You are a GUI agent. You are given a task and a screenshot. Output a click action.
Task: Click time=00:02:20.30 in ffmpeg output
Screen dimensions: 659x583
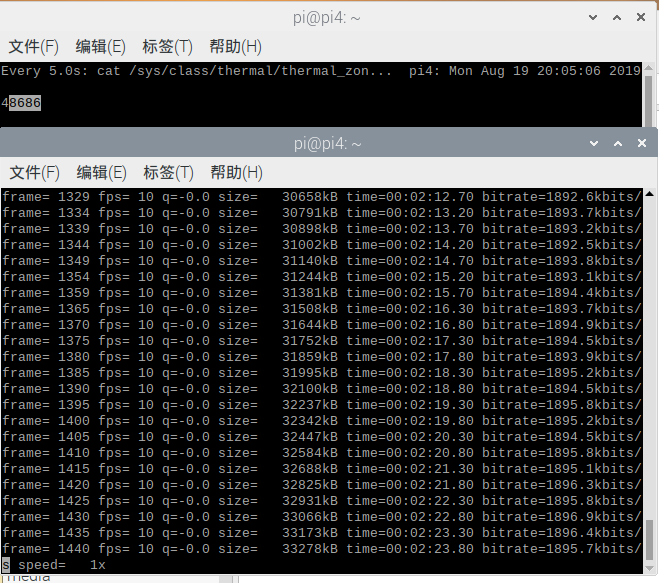click(410, 437)
